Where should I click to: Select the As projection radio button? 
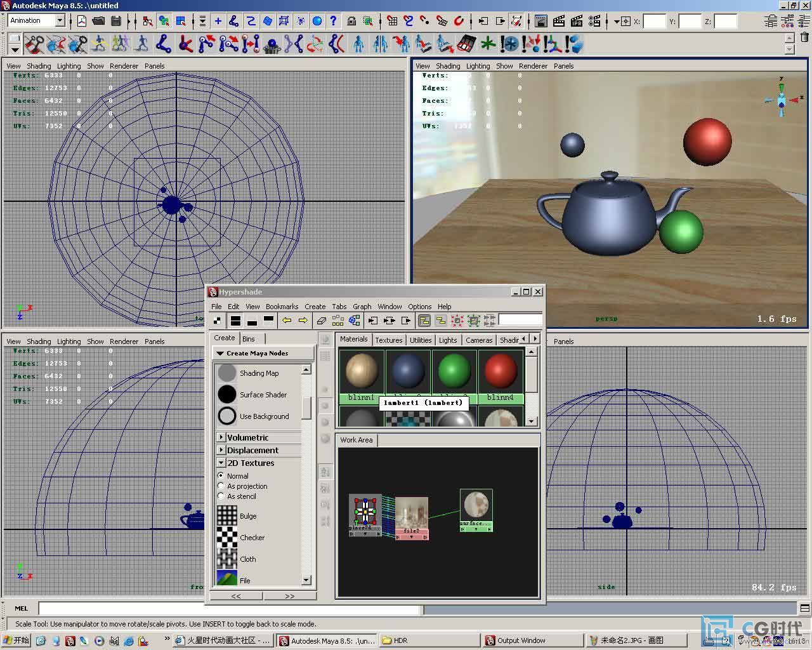click(221, 486)
